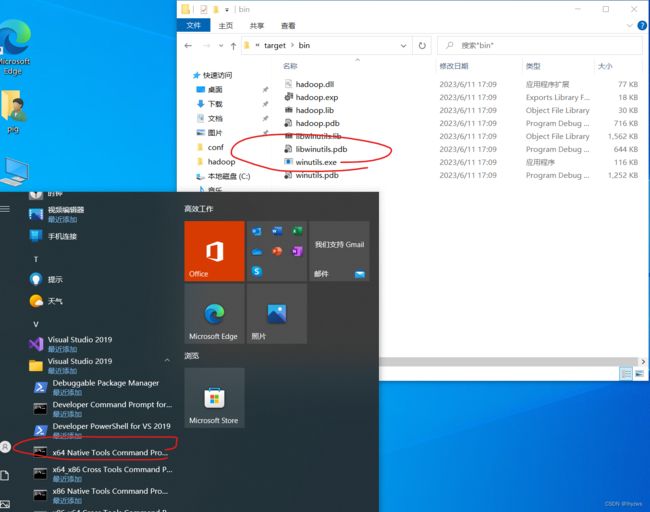The width and height of the screenshot is (650, 512).
Task: Launch Debuggable Package Manager
Action: coord(102,387)
